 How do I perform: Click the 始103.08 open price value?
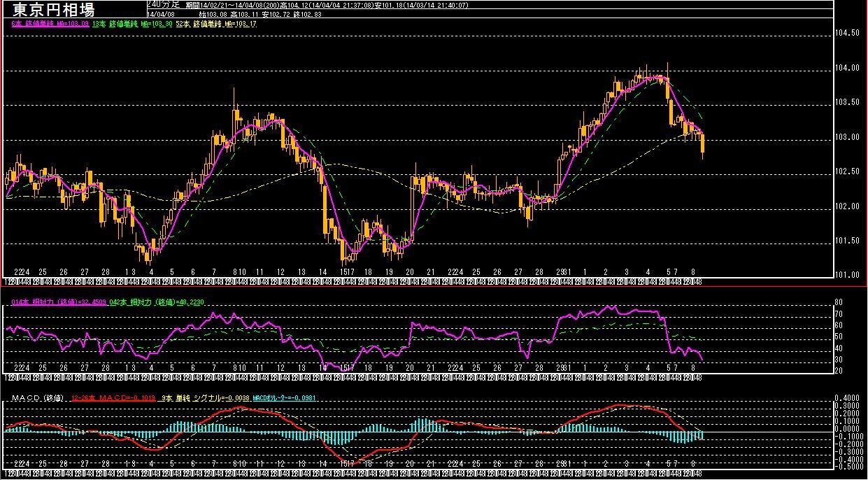click(214, 13)
